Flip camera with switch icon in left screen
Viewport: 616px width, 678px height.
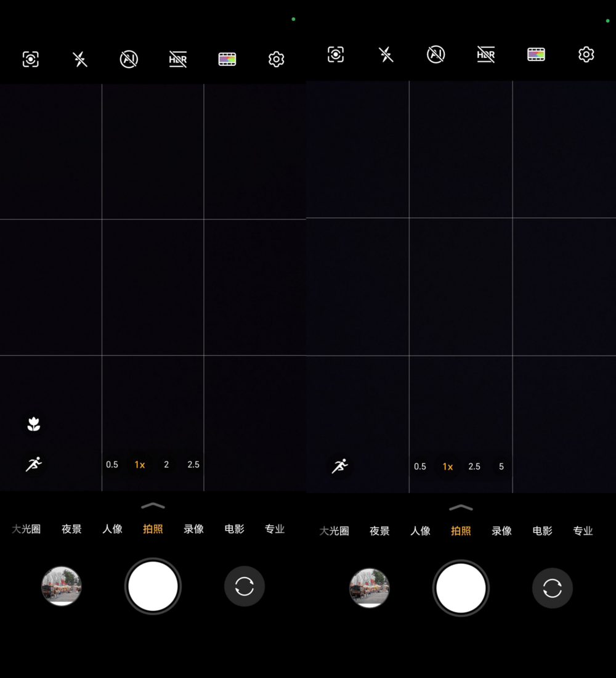244,586
